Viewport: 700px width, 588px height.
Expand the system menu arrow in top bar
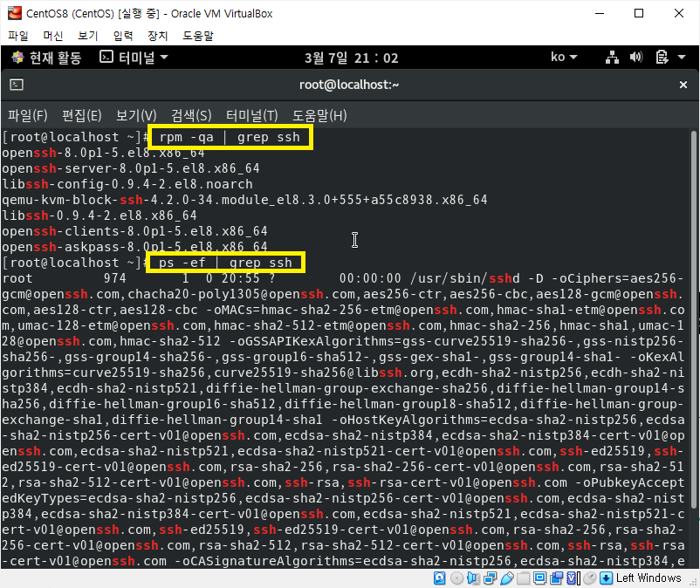682,57
